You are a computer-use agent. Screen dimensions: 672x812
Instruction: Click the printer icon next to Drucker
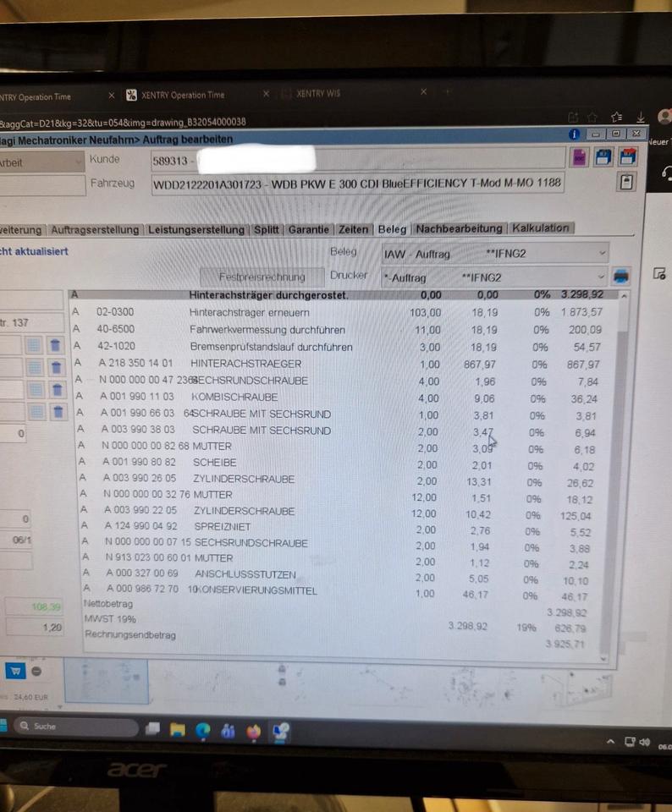(x=620, y=276)
